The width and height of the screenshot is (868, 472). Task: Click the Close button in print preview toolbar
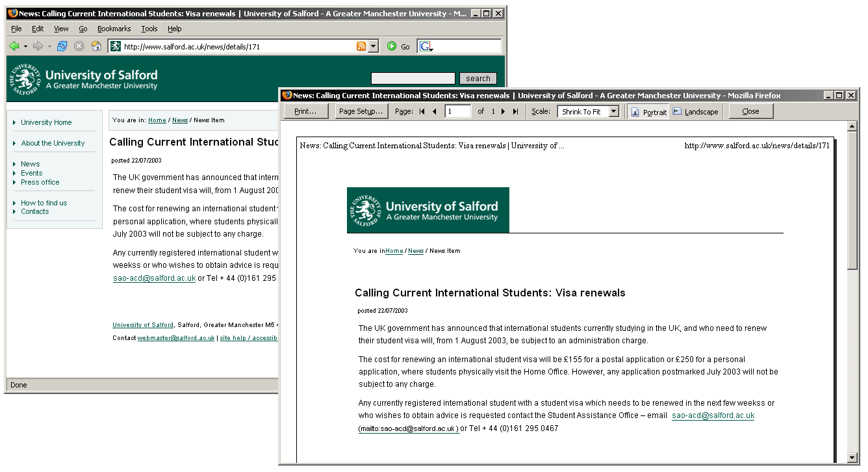click(x=750, y=111)
